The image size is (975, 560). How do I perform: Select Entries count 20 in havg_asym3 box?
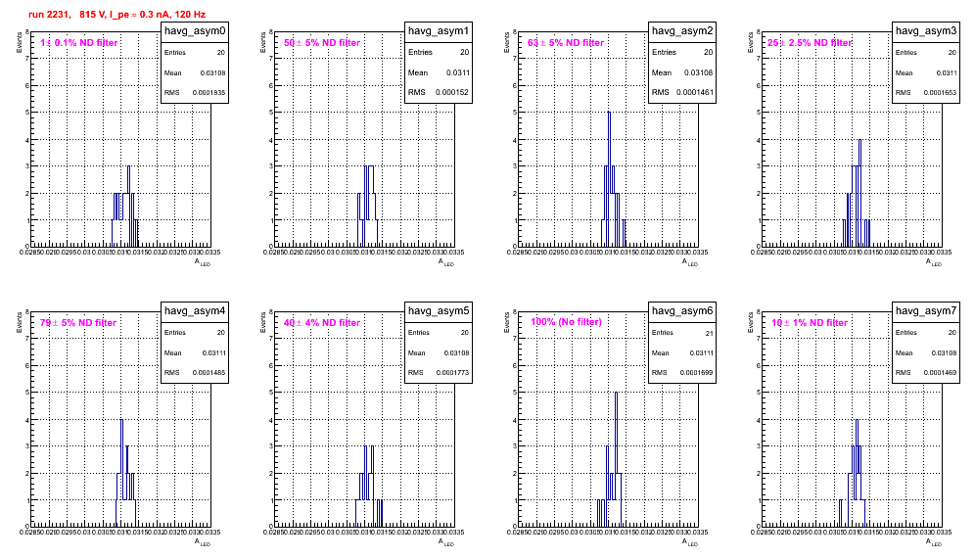point(952,53)
